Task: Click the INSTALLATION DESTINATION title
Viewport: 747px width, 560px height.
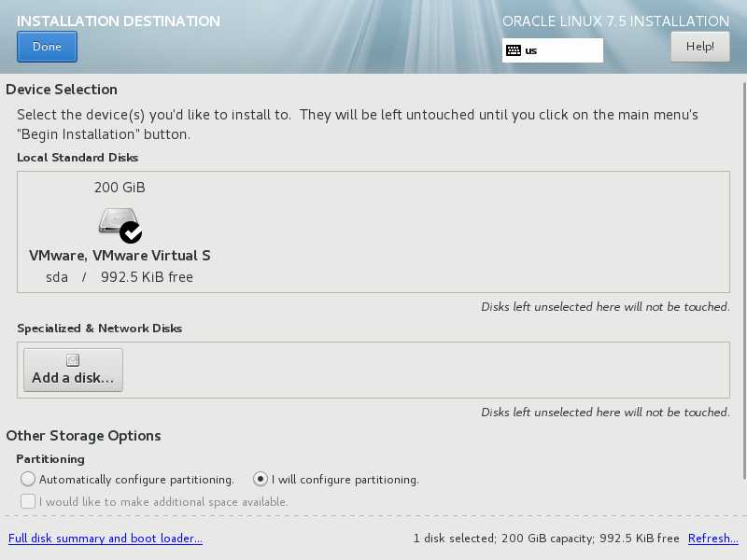Action: point(119,21)
